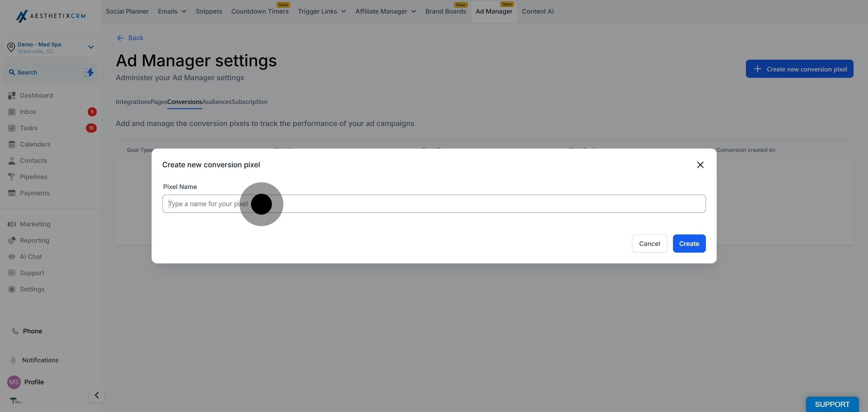Image resolution: width=868 pixels, height=412 pixels.
Task: Close the conversion pixel dialog with X
Action: tap(700, 165)
